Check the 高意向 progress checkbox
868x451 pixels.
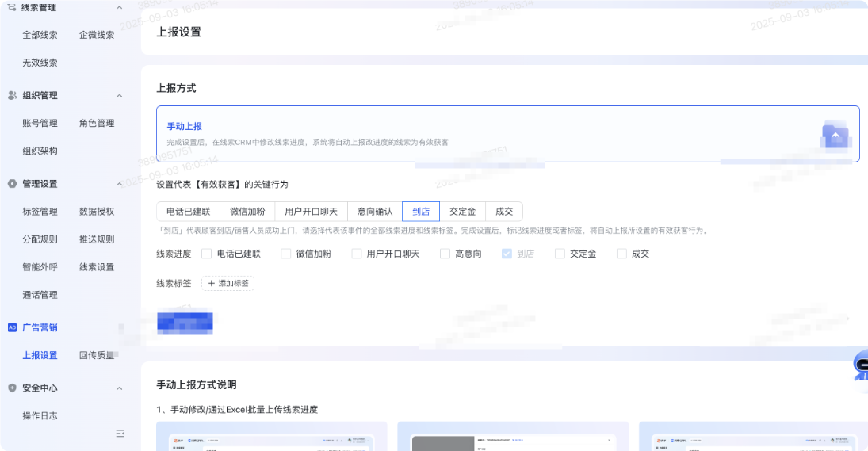tap(445, 254)
